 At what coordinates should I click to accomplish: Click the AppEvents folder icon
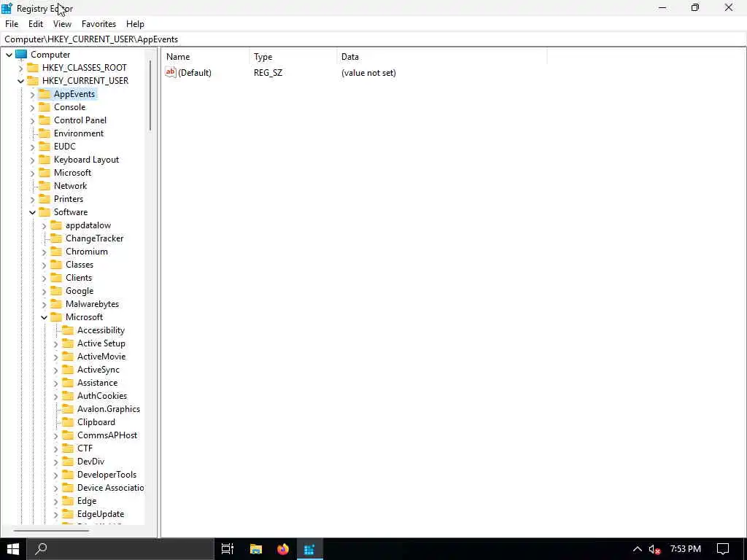44,94
